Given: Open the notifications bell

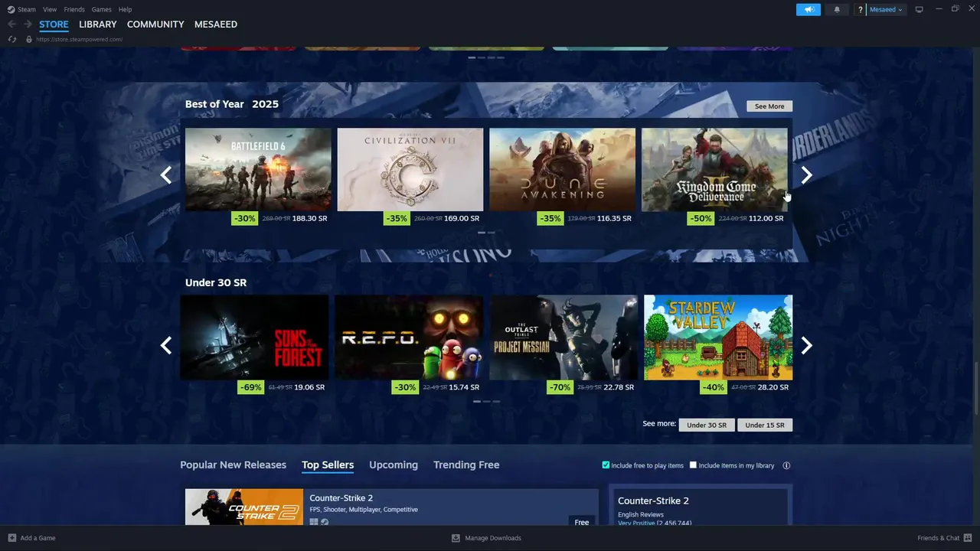Looking at the screenshot, I should click(837, 9).
